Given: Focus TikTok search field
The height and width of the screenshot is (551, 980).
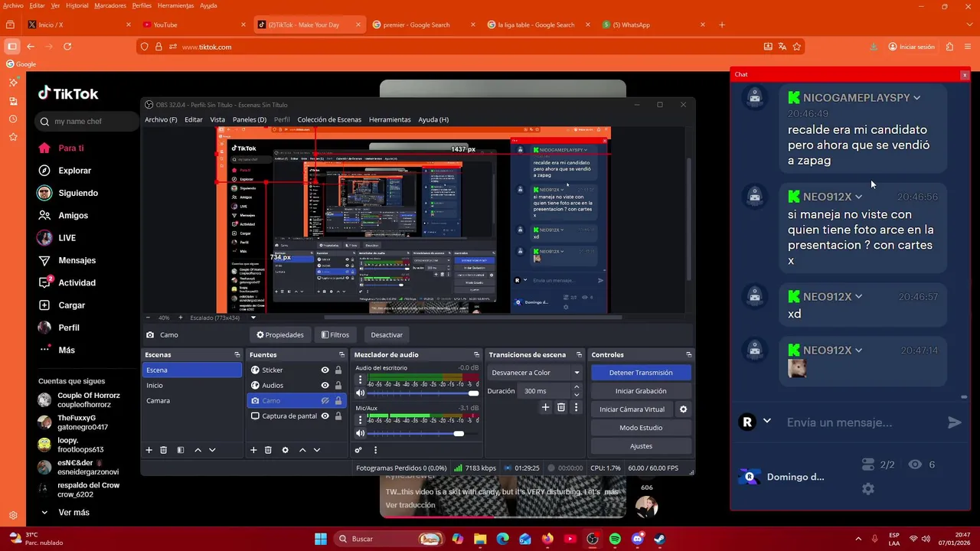Looking at the screenshot, I should point(85,122).
